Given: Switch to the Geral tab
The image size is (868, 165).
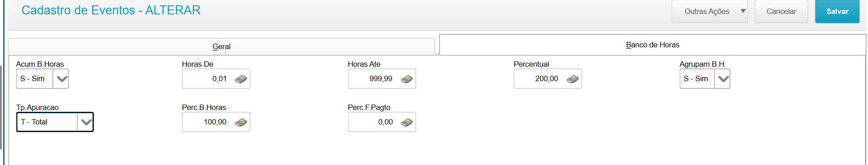Looking at the screenshot, I should point(222,46).
